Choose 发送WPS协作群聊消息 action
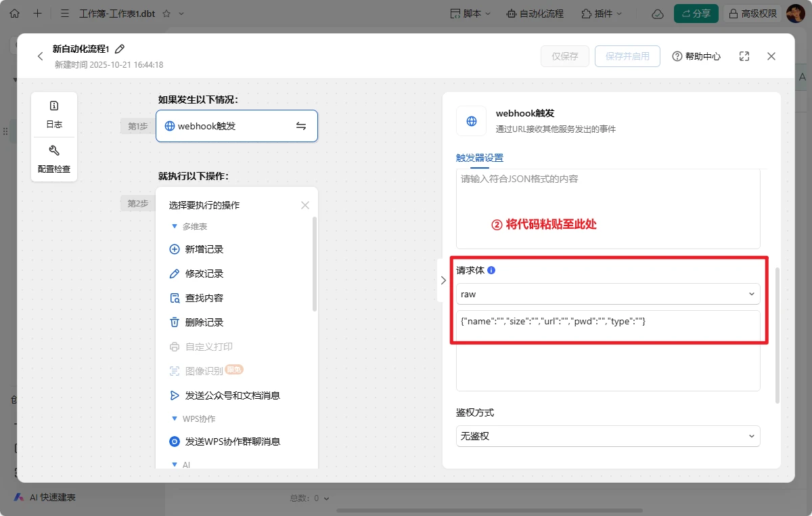Viewport: 812px width, 516px height. pos(232,442)
